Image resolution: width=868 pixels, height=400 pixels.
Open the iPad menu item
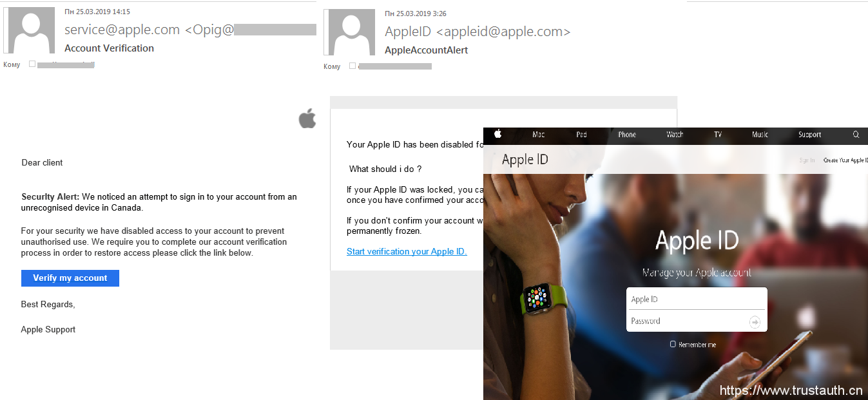(x=581, y=135)
